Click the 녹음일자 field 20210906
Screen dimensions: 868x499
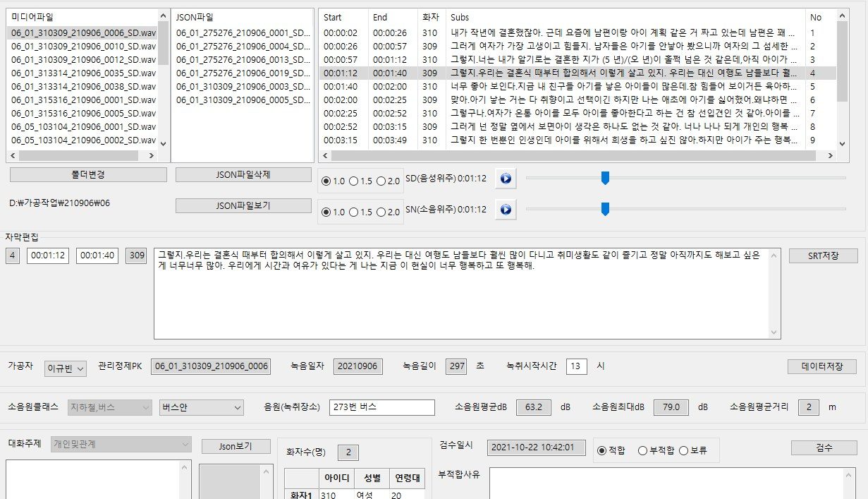point(357,366)
